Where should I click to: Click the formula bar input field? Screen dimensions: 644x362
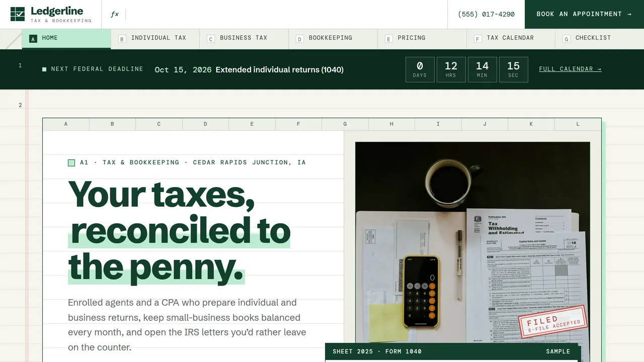[x=286, y=14]
